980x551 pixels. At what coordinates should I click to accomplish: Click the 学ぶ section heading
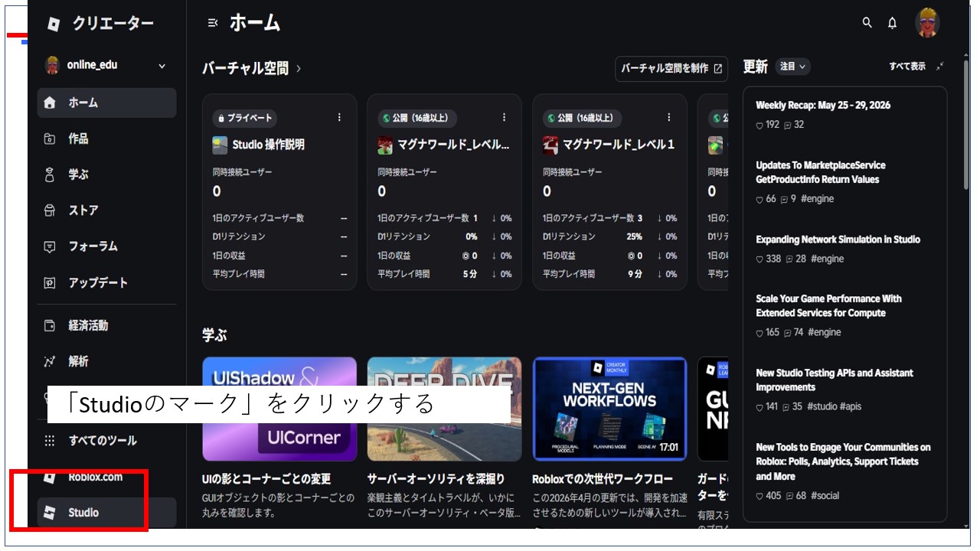click(214, 335)
